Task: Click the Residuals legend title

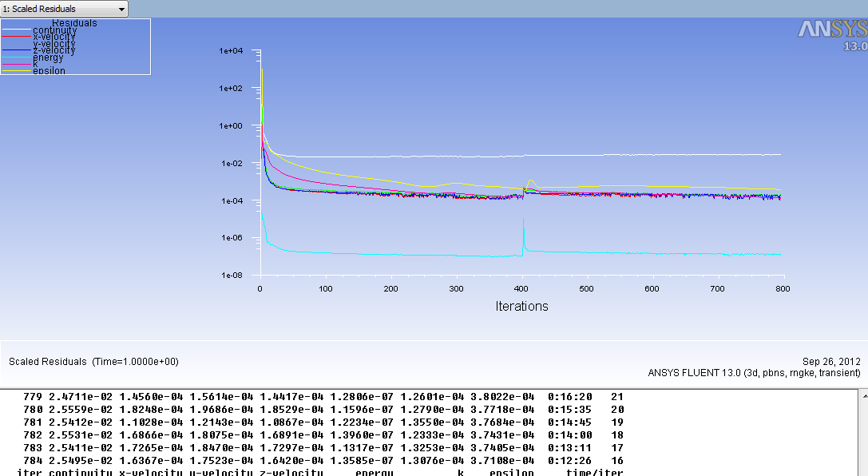Action: tap(74, 23)
